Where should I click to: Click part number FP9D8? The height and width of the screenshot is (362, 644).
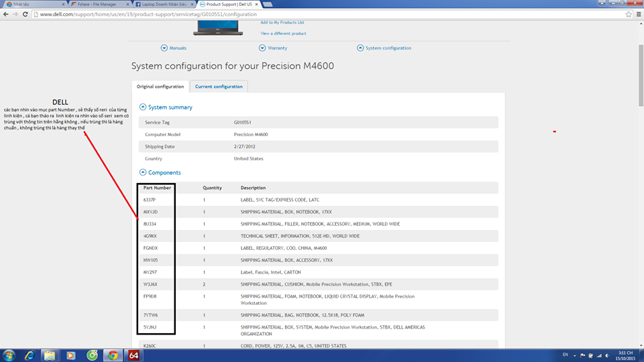coord(150,296)
